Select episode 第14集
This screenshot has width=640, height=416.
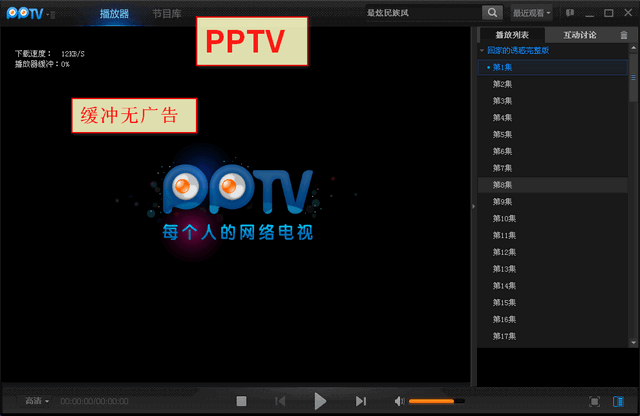[553, 285]
